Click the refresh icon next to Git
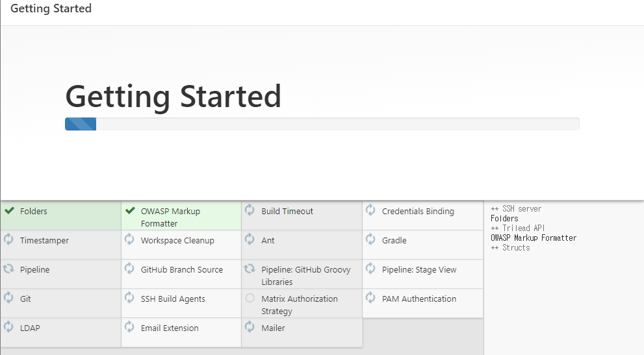 point(8,297)
